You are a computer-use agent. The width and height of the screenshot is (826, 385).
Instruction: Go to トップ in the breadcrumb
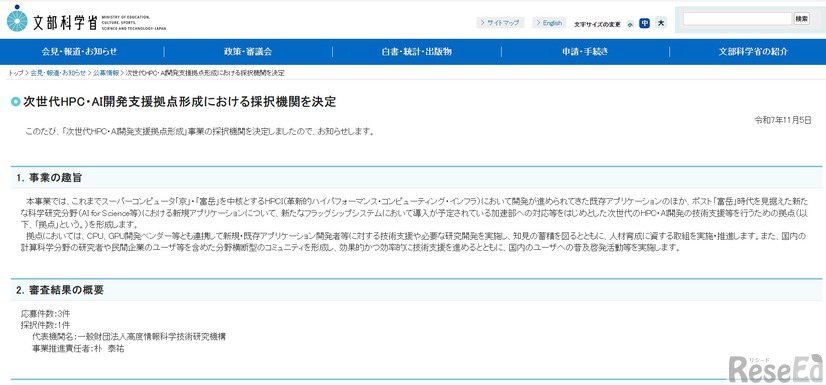(x=15, y=73)
